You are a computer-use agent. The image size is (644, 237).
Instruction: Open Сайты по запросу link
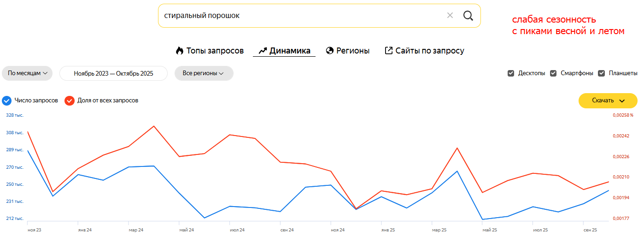click(430, 51)
